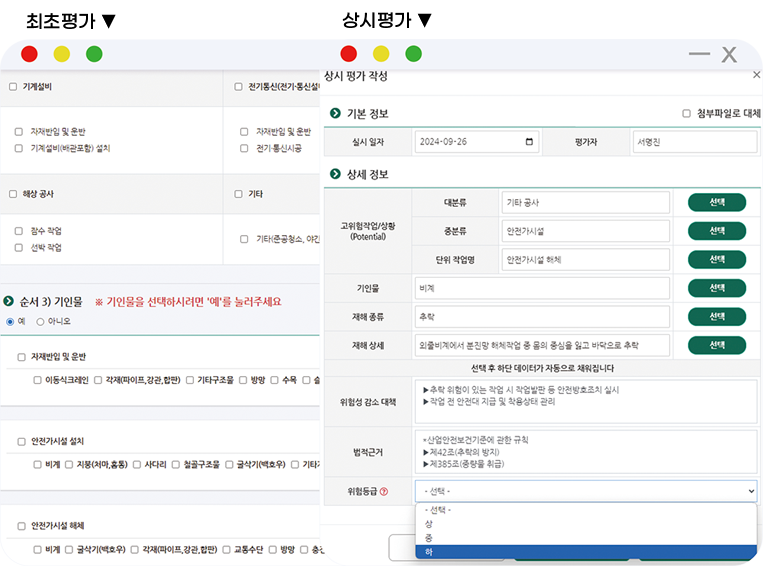Close the 상시 평가 작성 dialog with the X
763x566 pixels.
pos(755,75)
